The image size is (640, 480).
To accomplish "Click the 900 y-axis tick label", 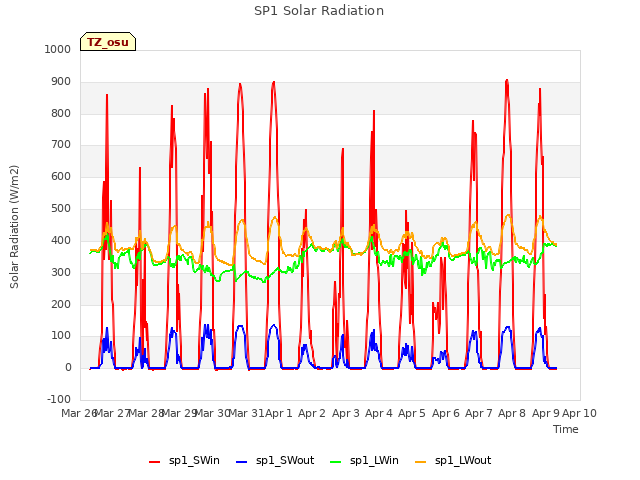I will (x=61, y=82).
